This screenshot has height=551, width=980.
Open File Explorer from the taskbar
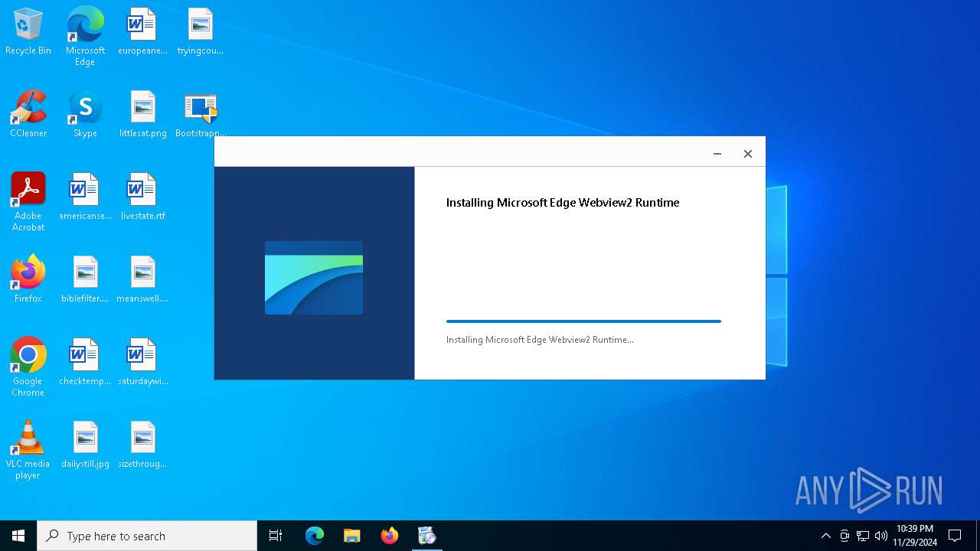(x=352, y=536)
